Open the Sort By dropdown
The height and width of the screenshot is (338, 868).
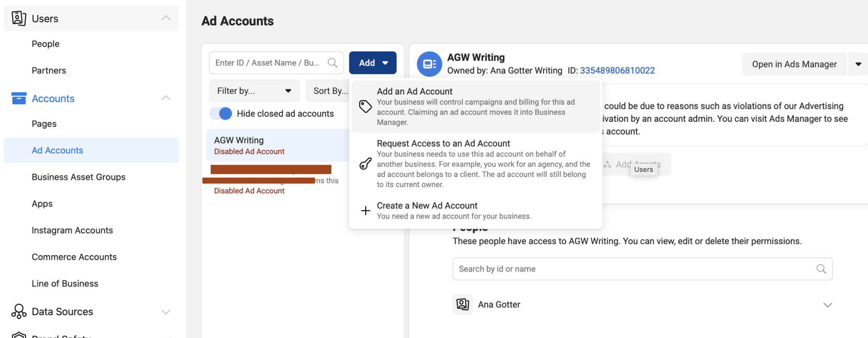327,91
